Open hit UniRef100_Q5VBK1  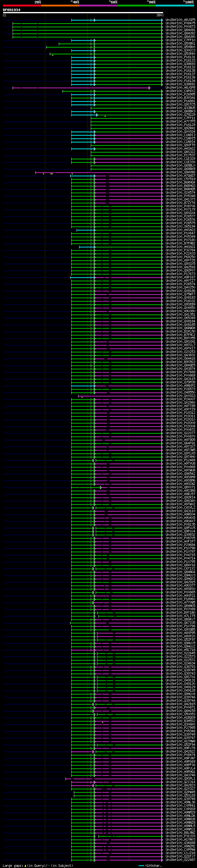click(x=180, y=43)
